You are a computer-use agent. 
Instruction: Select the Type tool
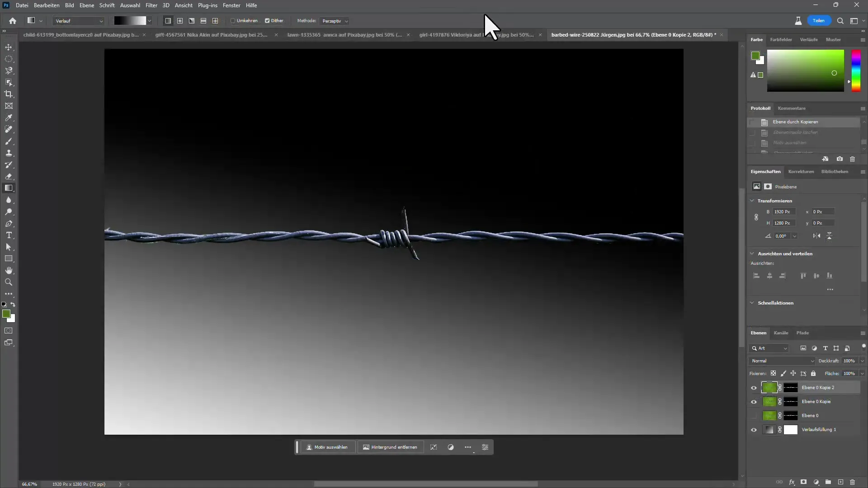(x=9, y=235)
